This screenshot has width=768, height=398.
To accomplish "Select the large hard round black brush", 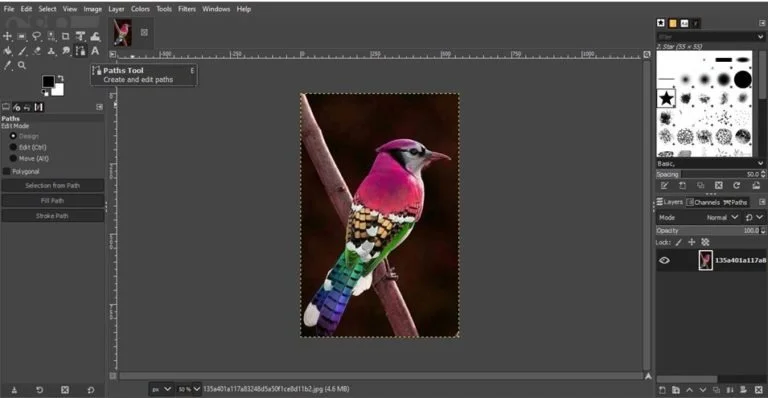I will point(743,79).
